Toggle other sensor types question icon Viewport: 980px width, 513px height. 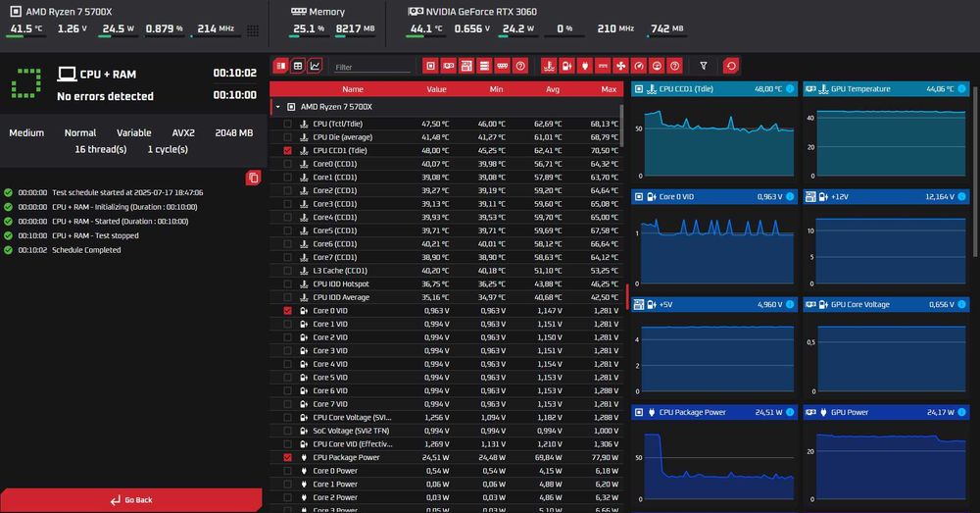(675, 66)
